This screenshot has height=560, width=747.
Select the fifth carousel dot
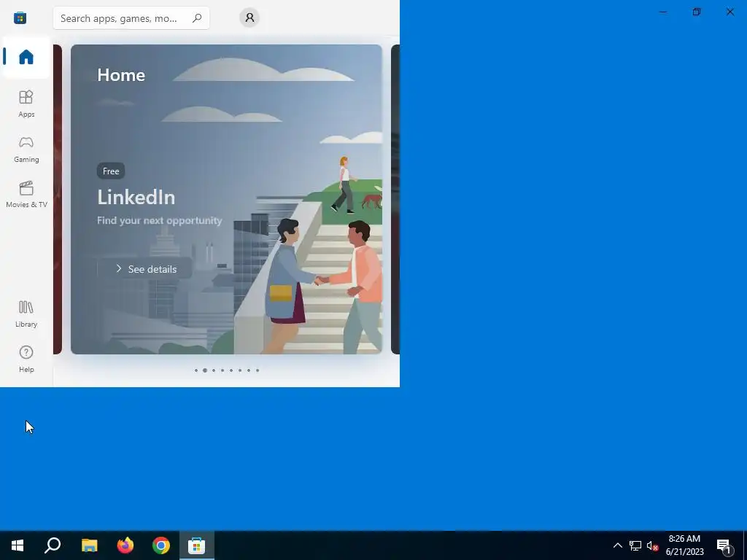coord(231,370)
